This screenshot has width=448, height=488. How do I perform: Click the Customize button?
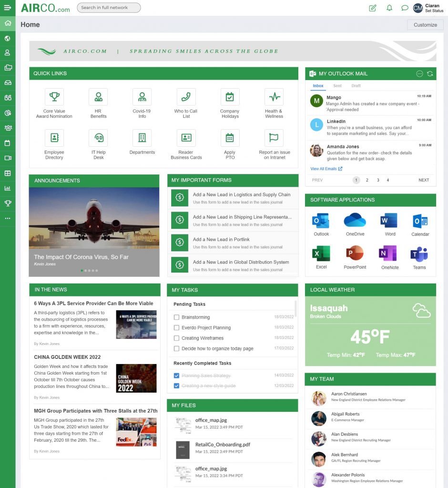pyautogui.click(x=425, y=25)
